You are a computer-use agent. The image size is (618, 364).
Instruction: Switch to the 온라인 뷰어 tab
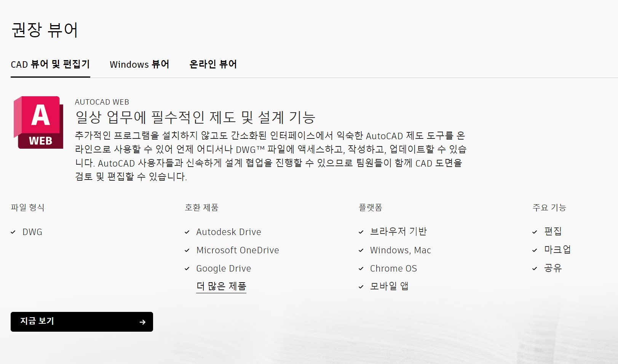(213, 64)
